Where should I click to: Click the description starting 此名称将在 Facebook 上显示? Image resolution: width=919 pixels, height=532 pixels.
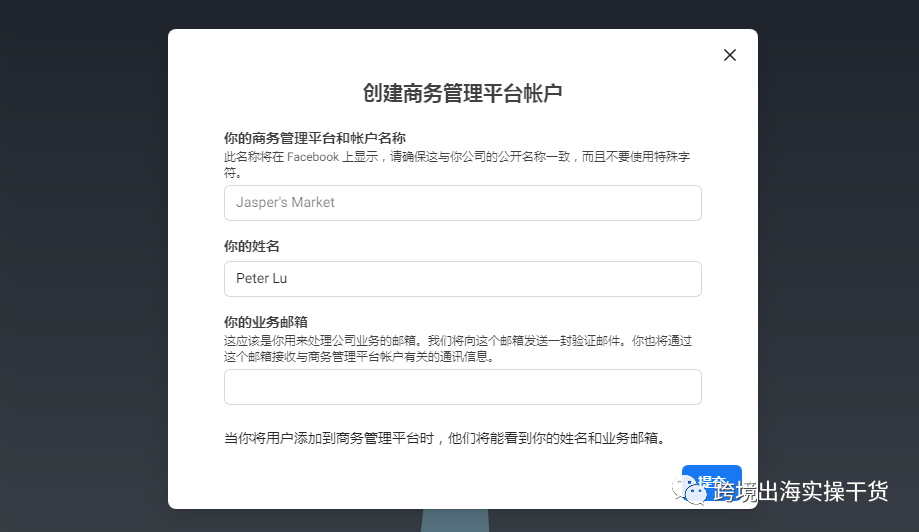tap(457, 165)
